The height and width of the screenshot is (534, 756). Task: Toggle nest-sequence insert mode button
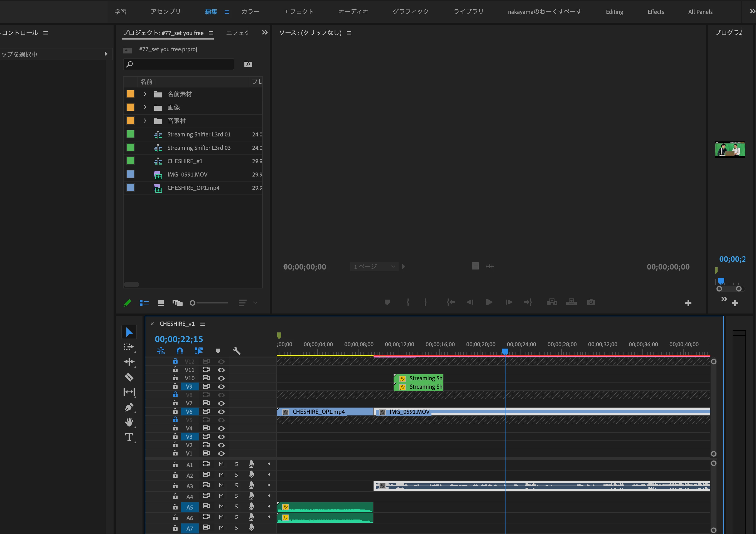click(161, 351)
